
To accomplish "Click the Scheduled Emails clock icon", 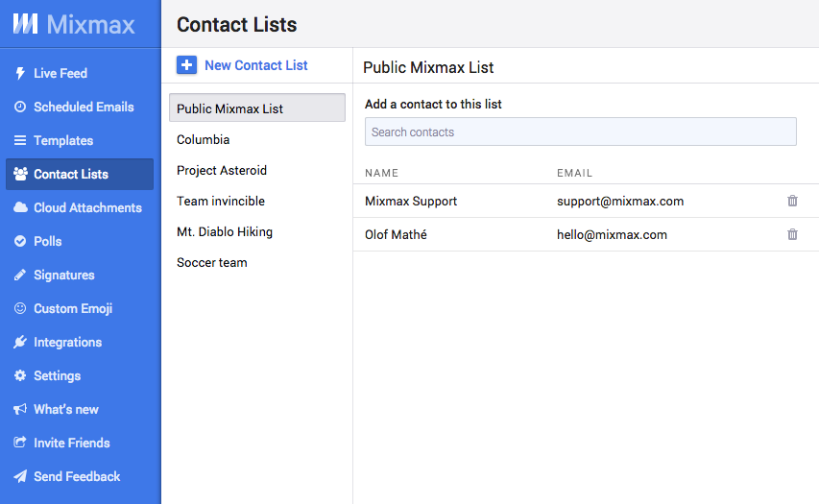I will pyautogui.click(x=20, y=107).
